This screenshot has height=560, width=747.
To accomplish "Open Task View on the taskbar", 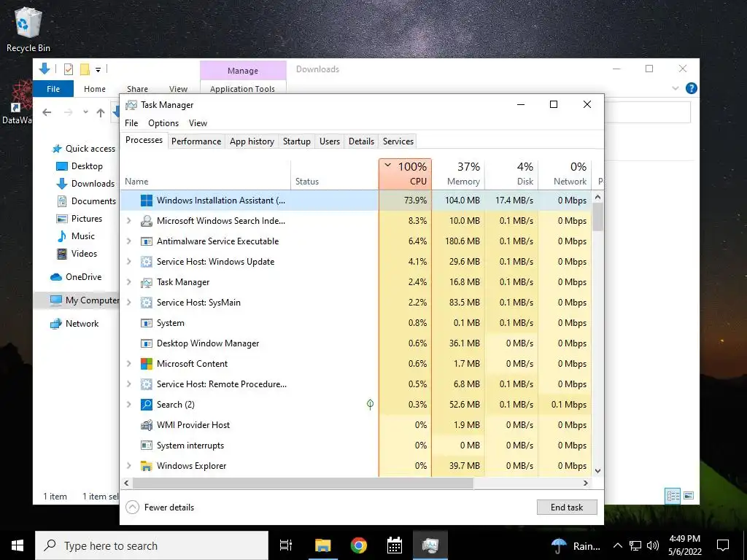I will pos(286,545).
